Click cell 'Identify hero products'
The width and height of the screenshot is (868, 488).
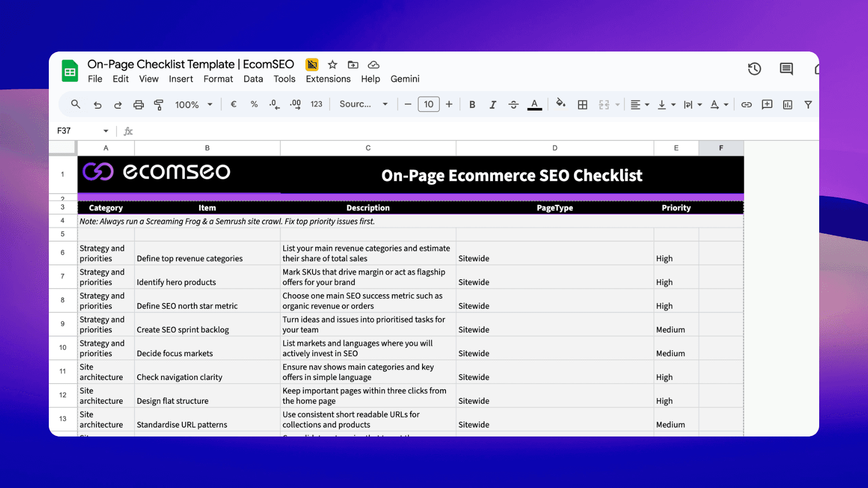[x=207, y=277]
